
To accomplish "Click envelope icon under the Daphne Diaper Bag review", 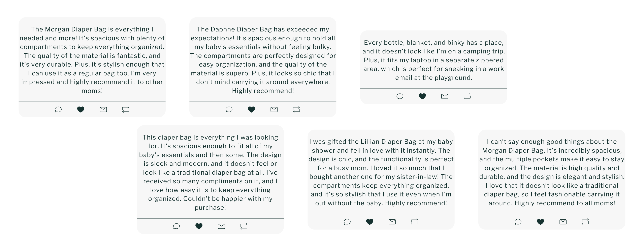I will [x=274, y=110].
